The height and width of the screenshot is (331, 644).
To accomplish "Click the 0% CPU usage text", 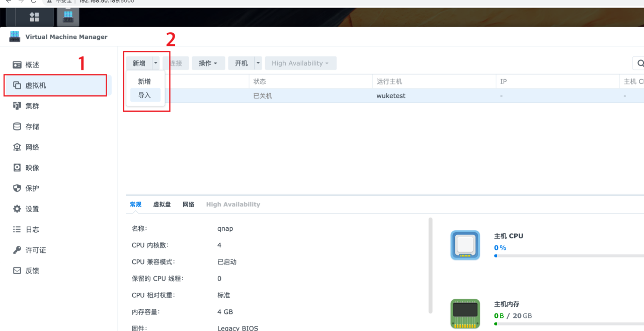I will (500, 248).
